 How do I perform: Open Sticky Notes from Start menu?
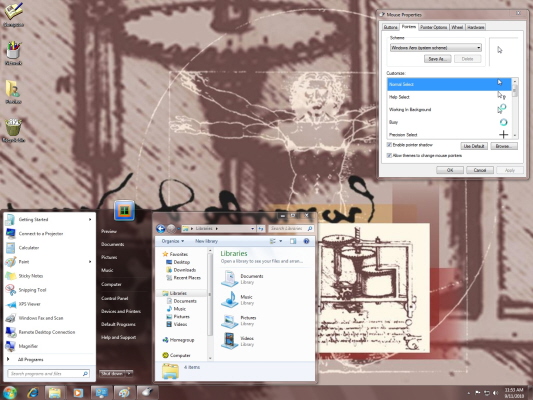tap(31, 276)
